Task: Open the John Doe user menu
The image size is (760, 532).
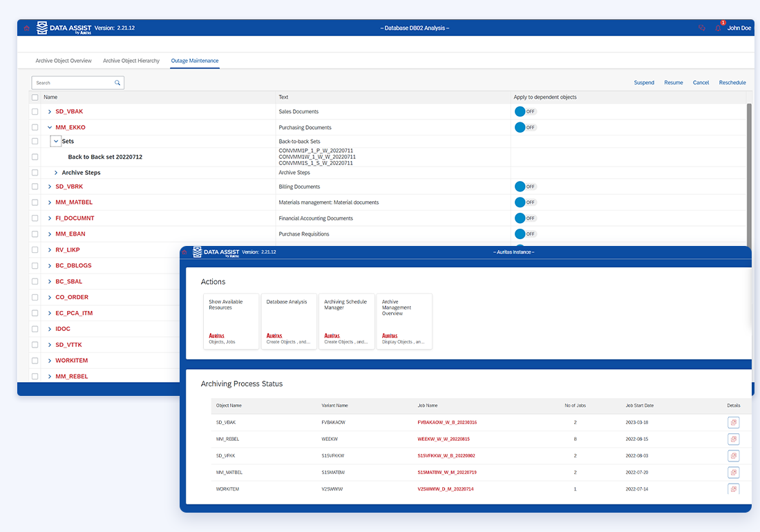Action: click(x=739, y=28)
